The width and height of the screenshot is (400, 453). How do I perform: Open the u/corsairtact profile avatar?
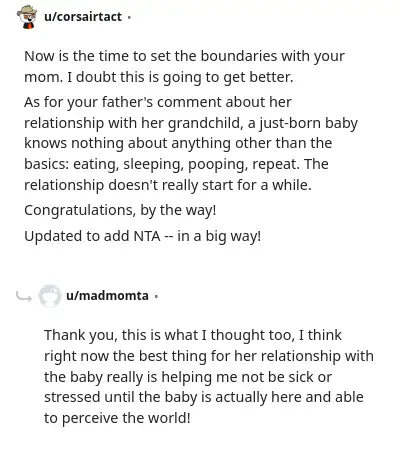click(x=27, y=17)
